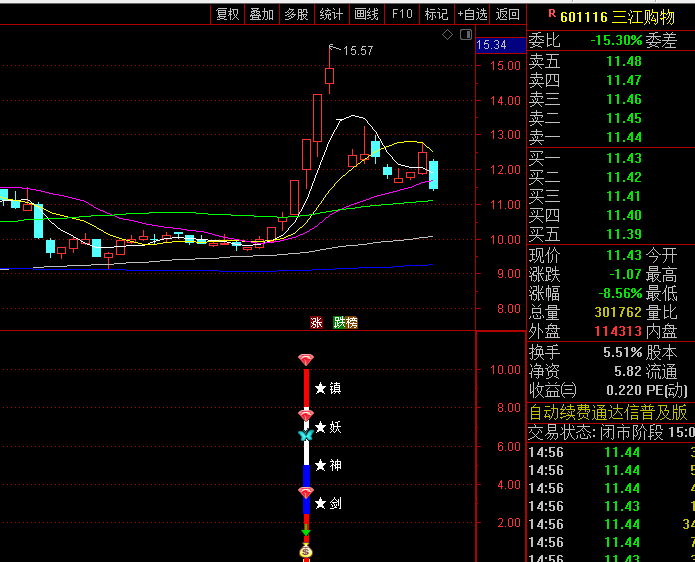The image size is (695, 562).
Task: Click the 涨 ranking tag
Action: pyautogui.click(x=316, y=322)
